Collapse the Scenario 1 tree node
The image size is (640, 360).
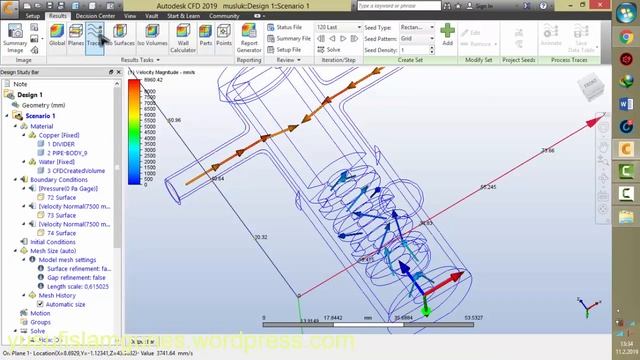pos(7,116)
